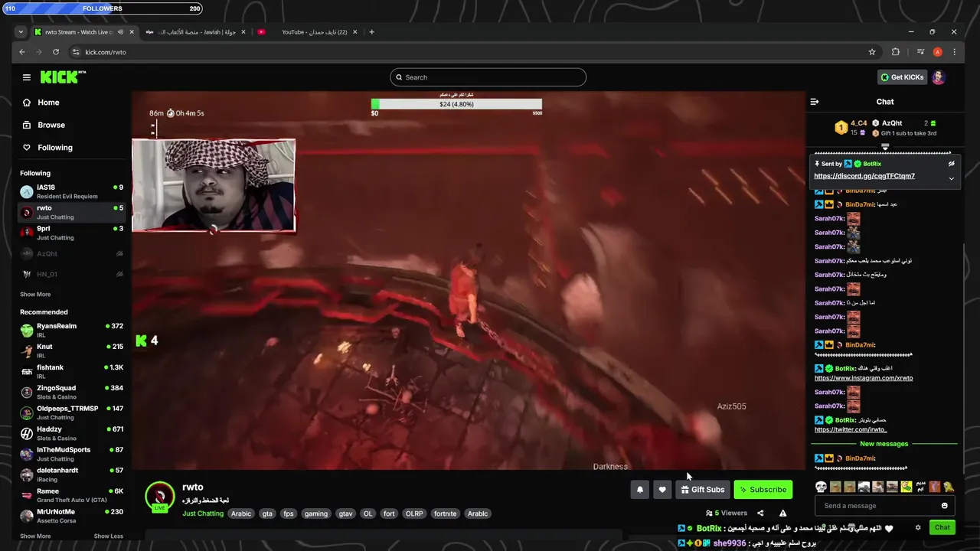Open the twitter.com/irwto_ link
Image resolution: width=980 pixels, height=551 pixels.
point(851,430)
